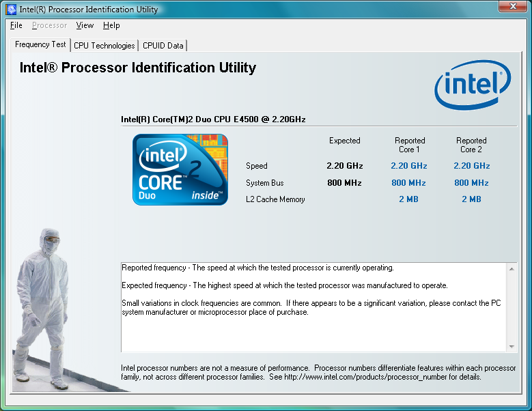Close the Processor Identification Utility window
Viewport: 532px width, 411px height.
513,6
